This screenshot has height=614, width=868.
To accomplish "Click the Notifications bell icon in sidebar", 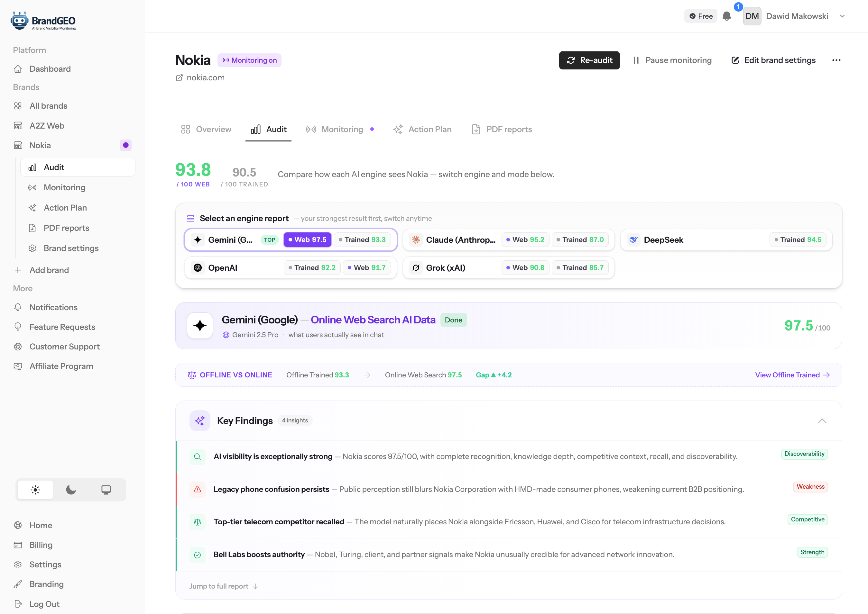I will (18, 307).
